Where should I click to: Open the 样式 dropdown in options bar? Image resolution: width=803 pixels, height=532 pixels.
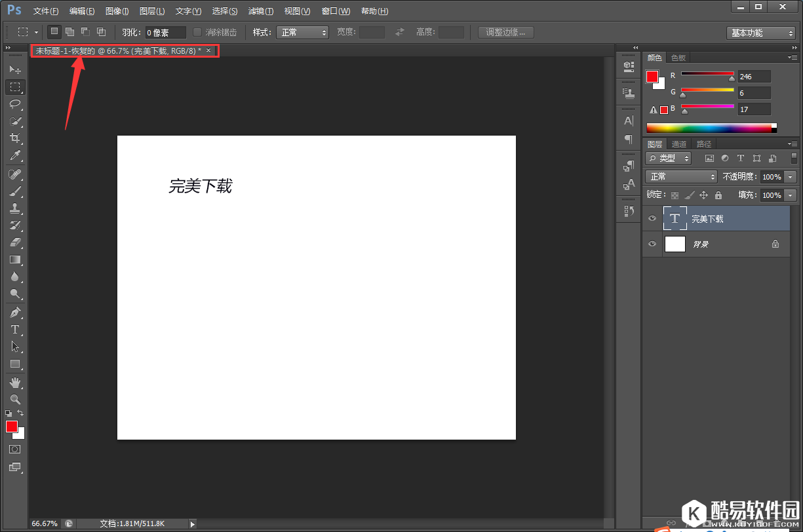302,32
